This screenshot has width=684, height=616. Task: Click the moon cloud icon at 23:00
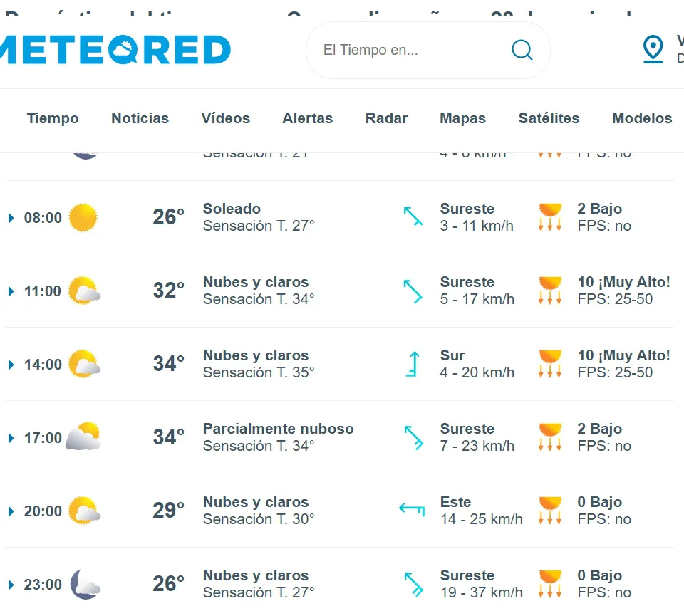(x=85, y=585)
